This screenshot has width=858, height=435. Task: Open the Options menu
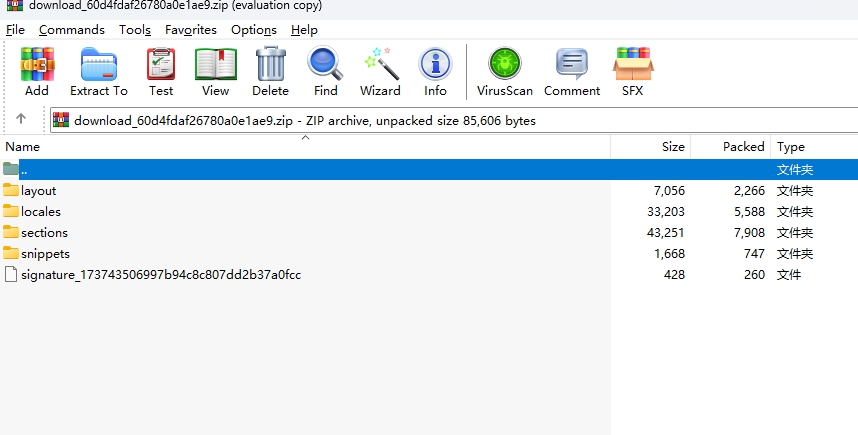254,30
